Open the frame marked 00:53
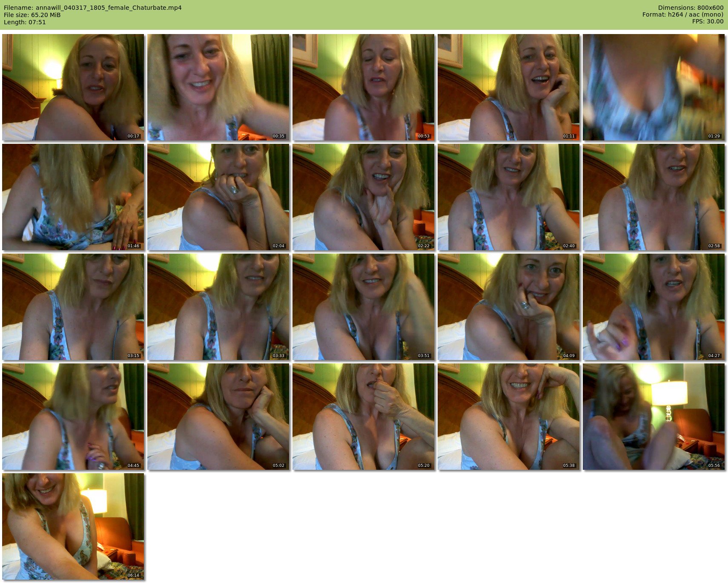728x583 pixels. pyautogui.click(x=363, y=87)
